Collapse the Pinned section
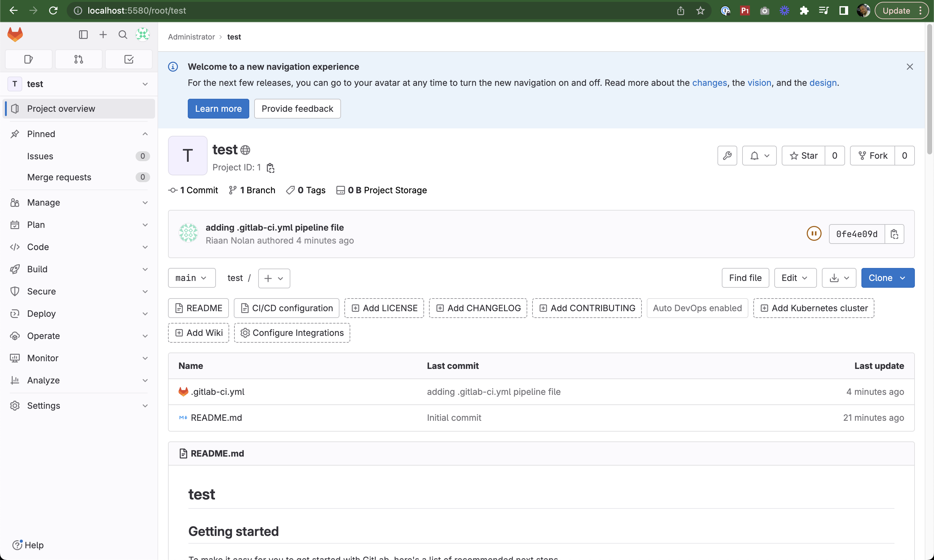The image size is (934, 560). (79, 134)
